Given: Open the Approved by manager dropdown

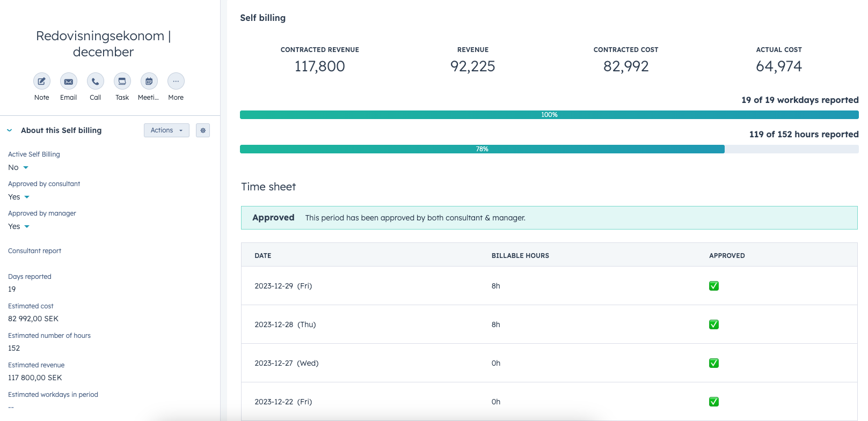Looking at the screenshot, I should [19, 227].
